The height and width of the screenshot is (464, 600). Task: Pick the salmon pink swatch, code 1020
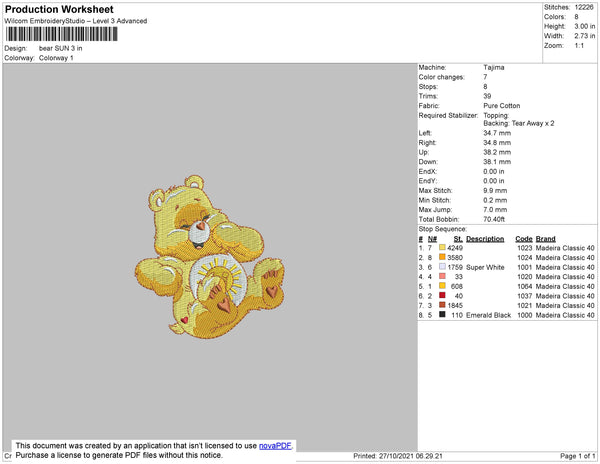tap(442, 276)
